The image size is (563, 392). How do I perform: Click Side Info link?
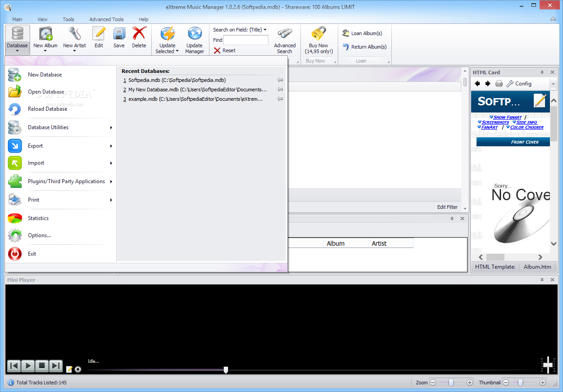(527, 122)
